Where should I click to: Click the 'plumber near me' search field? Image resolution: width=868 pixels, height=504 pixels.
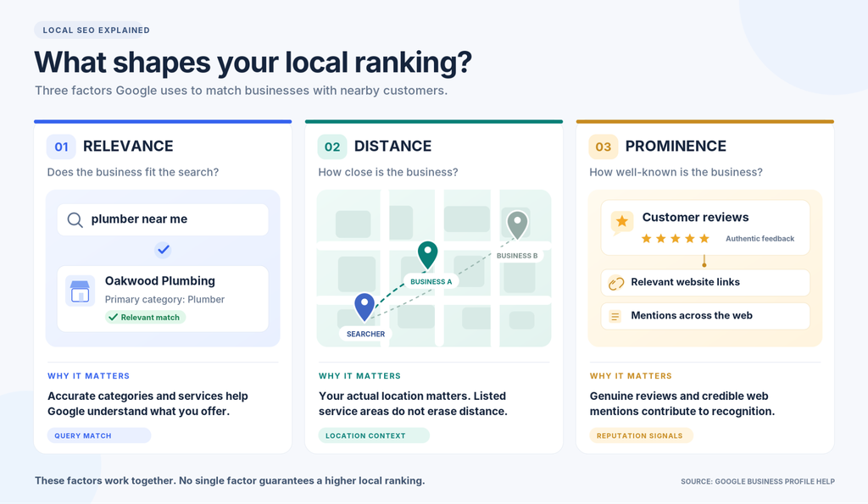pos(163,219)
